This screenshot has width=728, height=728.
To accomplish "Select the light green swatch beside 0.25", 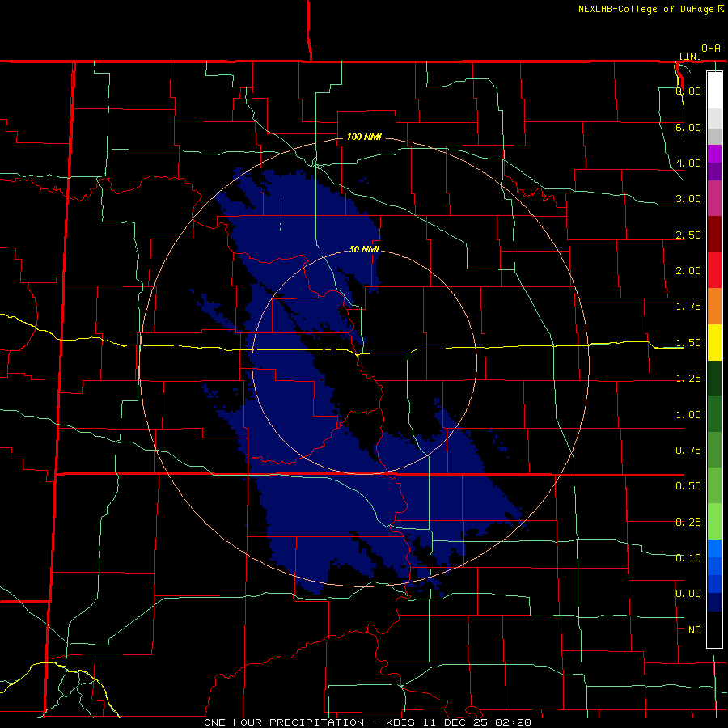I will [714, 522].
